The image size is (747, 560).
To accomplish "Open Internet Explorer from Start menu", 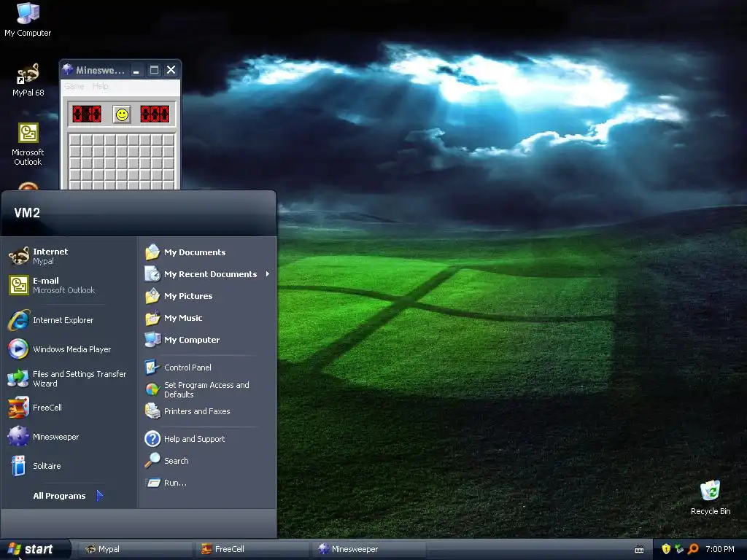I will click(69, 320).
